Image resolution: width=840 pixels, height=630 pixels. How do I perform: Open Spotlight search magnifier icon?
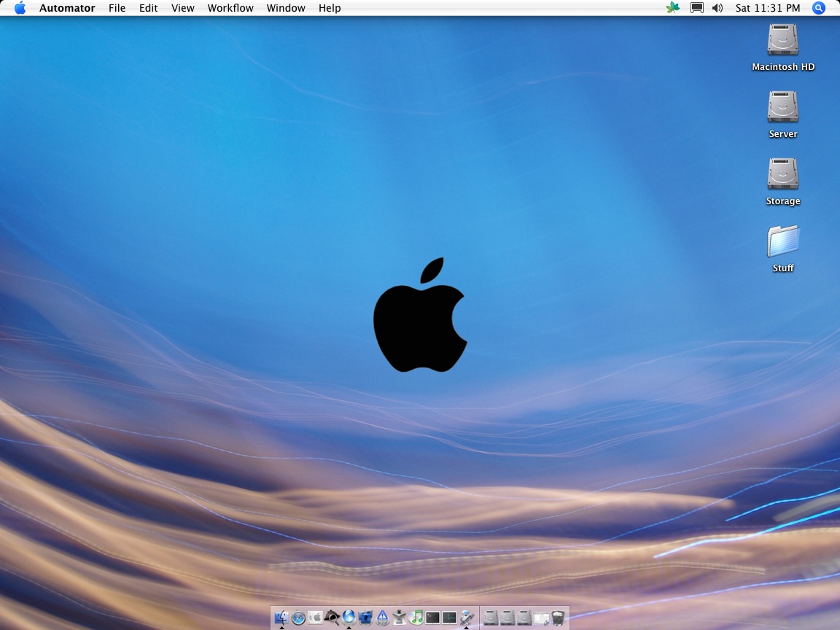pyautogui.click(x=819, y=8)
